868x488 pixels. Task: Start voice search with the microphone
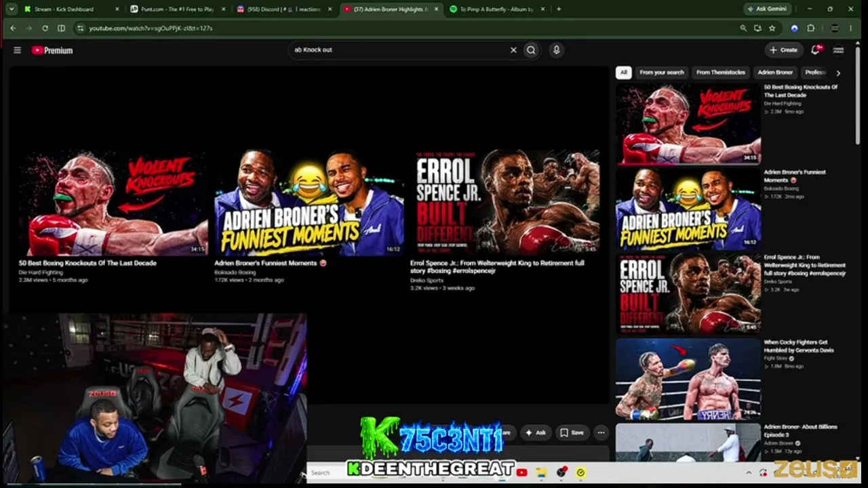point(556,49)
